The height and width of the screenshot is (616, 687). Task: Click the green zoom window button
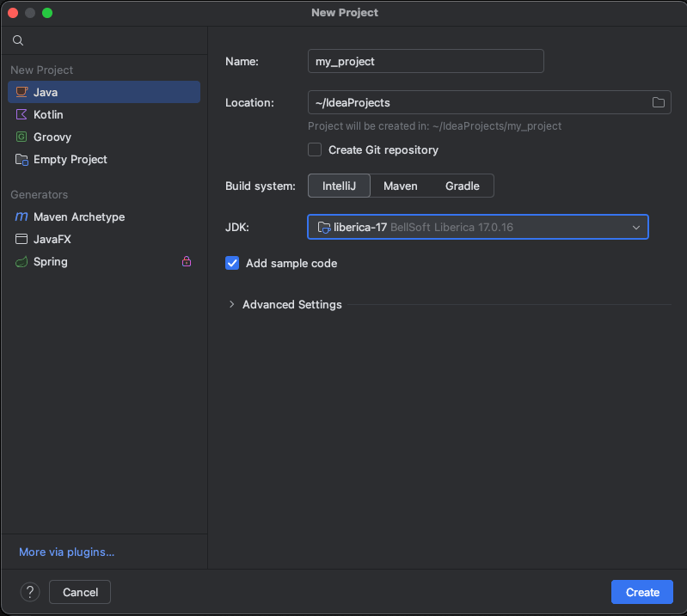47,13
